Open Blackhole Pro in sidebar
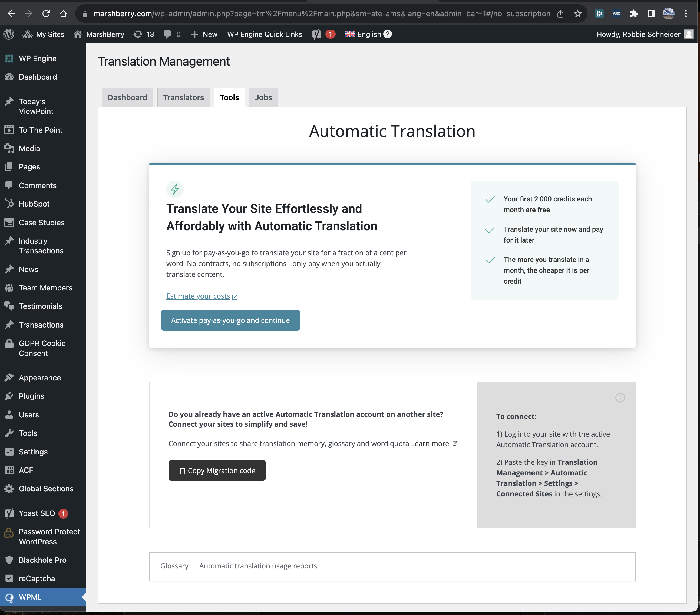Image resolution: width=700 pixels, height=615 pixels. pos(43,560)
